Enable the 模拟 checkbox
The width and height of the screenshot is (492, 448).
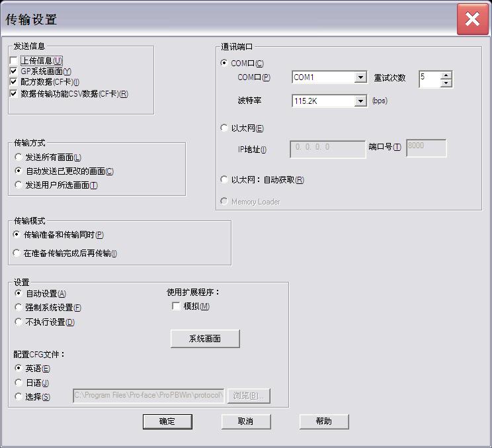pos(176,306)
